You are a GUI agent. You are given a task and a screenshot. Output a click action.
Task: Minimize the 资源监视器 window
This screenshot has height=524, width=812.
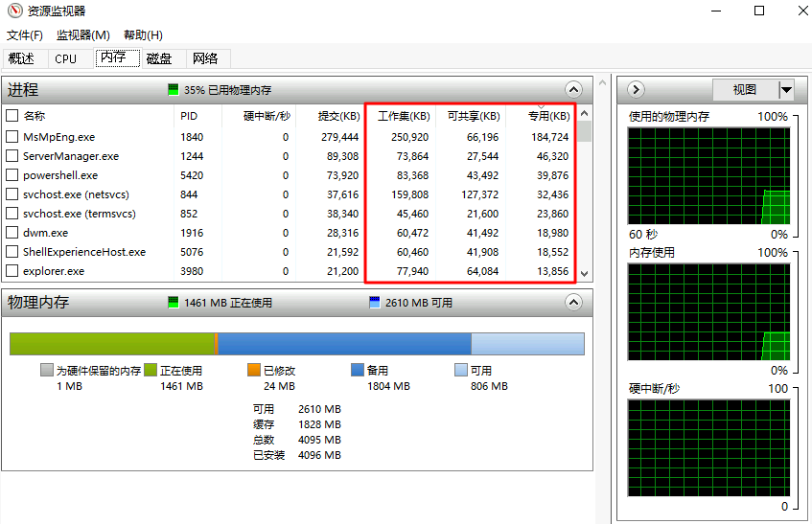point(716,11)
